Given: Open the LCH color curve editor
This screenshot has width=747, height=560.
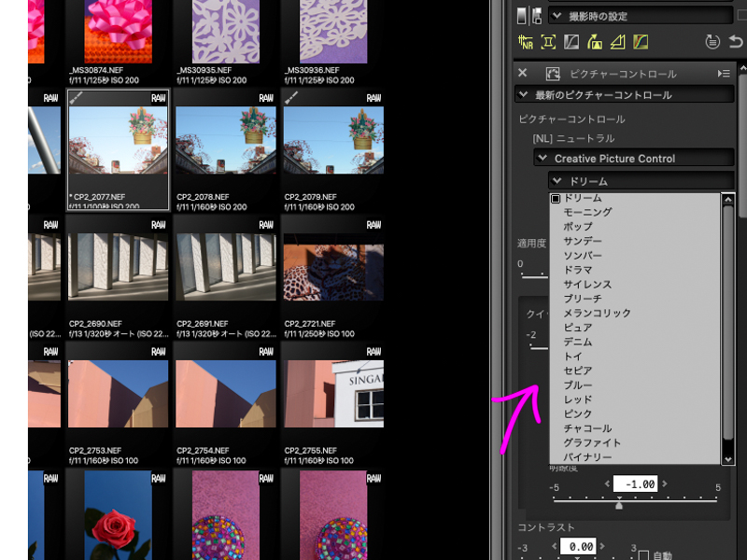Looking at the screenshot, I should click(641, 42).
